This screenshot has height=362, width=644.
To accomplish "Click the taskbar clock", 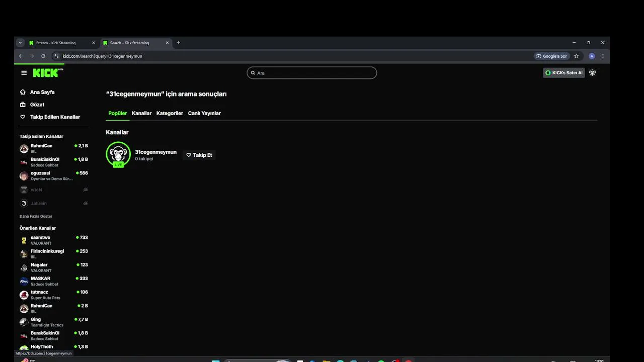I will coord(599,360).
